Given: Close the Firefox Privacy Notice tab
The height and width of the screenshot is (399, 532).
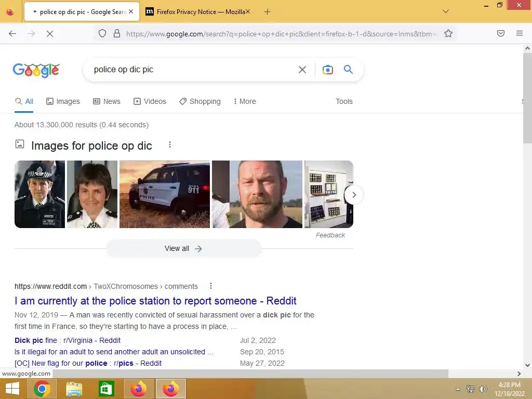Looking at the screenshot, I should 248,11.
